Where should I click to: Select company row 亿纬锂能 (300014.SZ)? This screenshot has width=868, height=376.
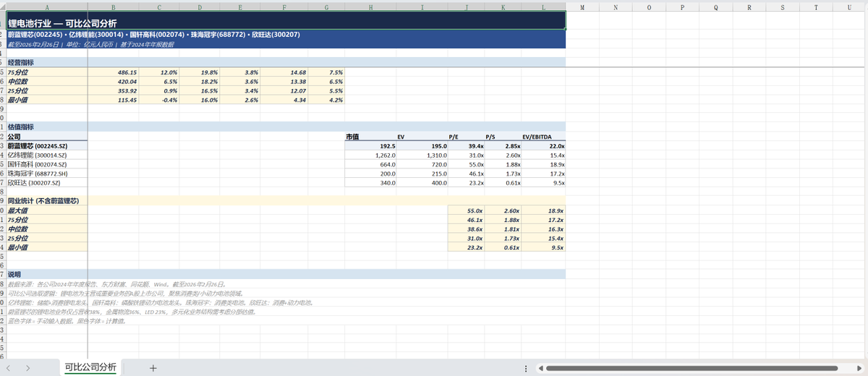[x=47, y=155]
